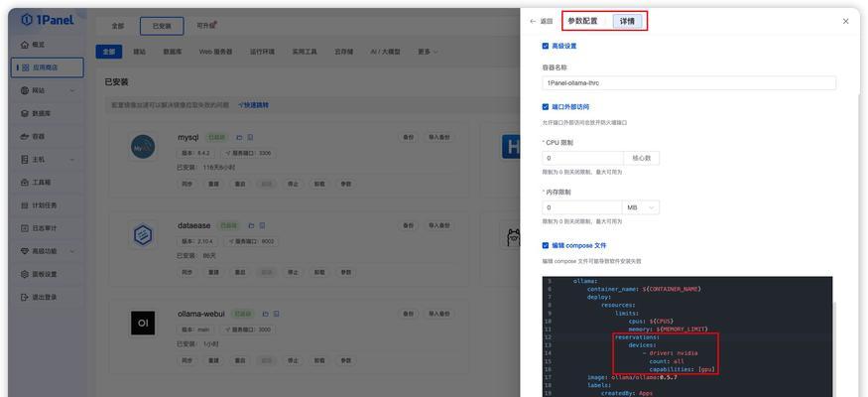The height and width of the screenshot is (397, 868).
Task: Click the ollama-webui black OI logo
Action: click(x=143, y=323)
